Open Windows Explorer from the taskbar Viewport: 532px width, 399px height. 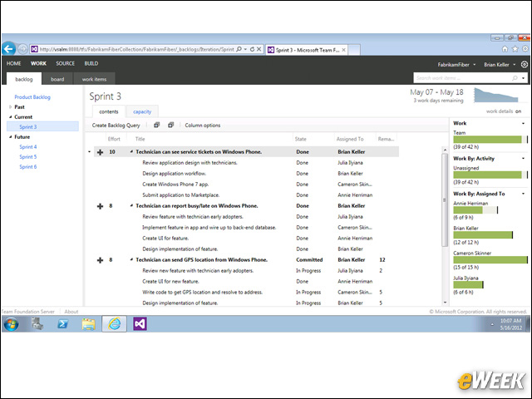89,324
